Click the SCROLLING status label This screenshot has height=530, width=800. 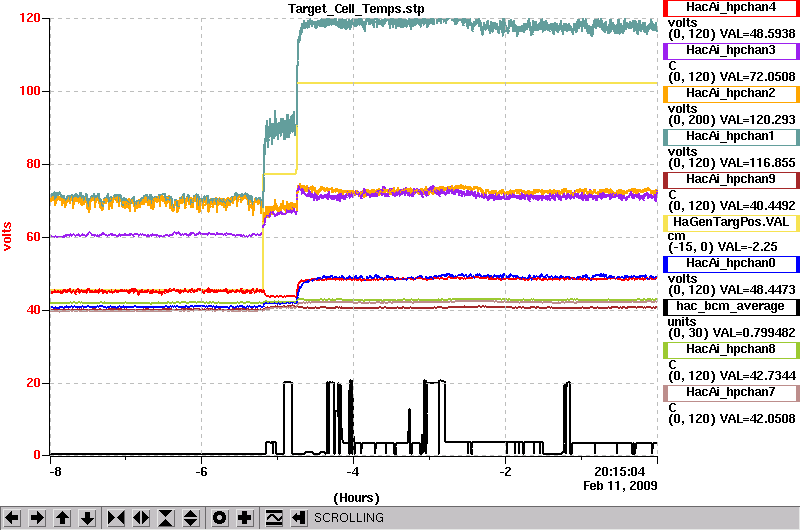349,518
